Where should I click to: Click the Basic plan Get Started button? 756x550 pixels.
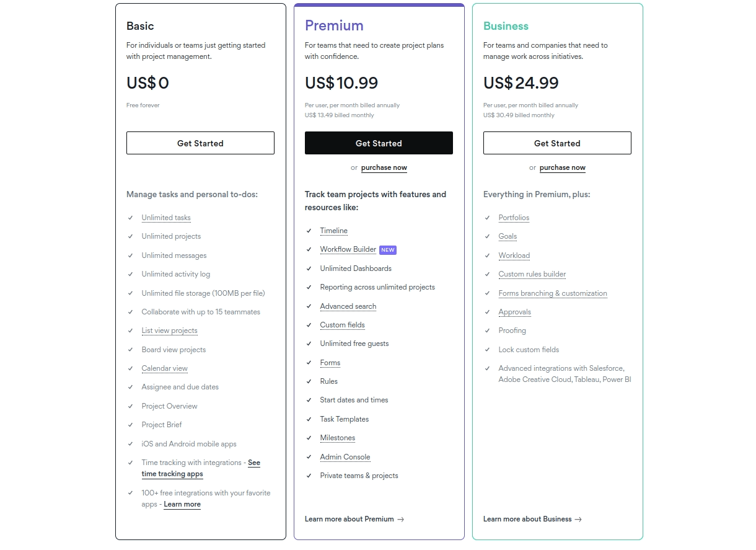(200, 143)
